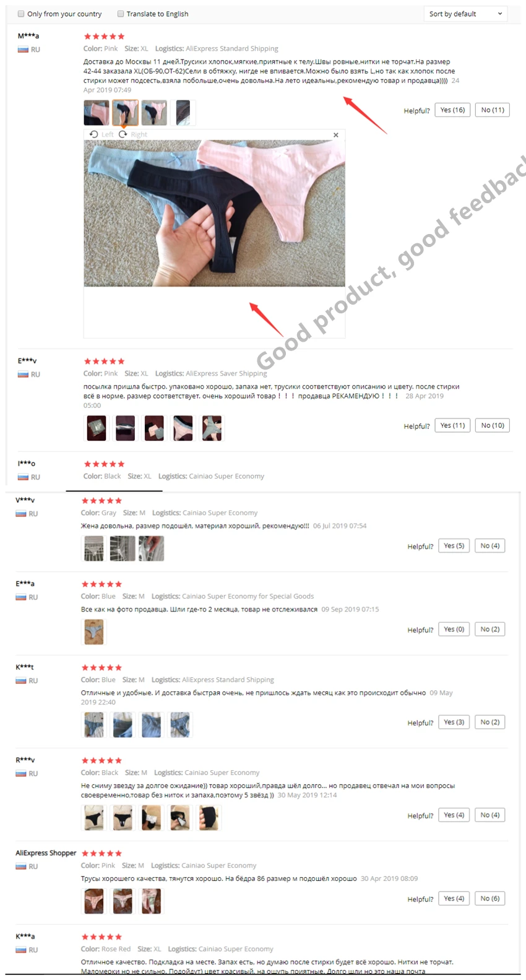Rotate the enlarged review photo right
This screenshot has width=526, height=980.
coord(133,134)
